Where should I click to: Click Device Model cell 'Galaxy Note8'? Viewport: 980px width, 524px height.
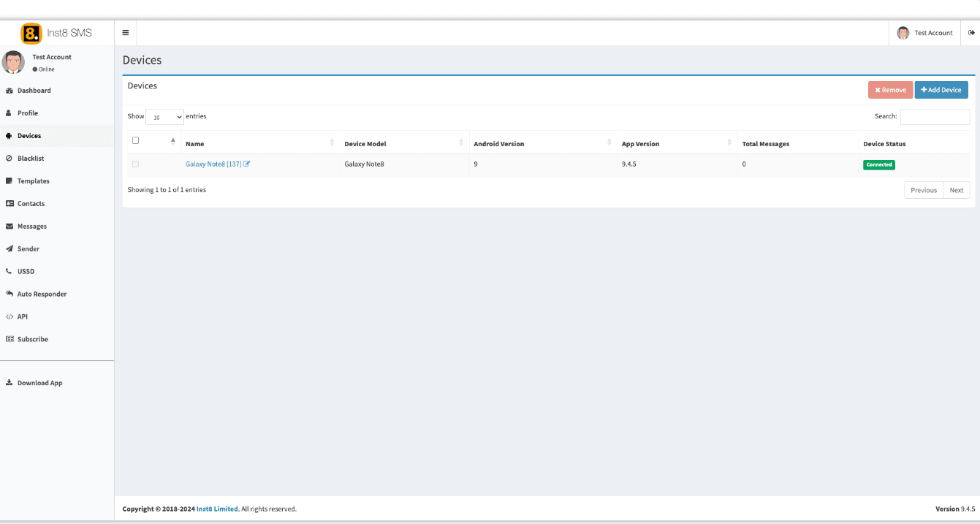tap(364, 164)
